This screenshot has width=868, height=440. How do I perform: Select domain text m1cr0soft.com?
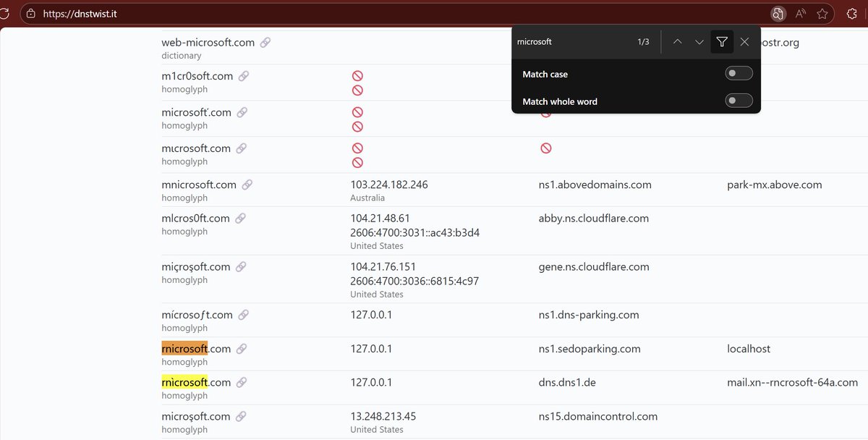[197, 76]
